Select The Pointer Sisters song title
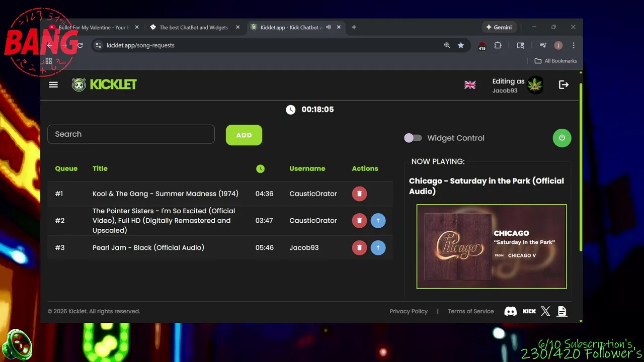644x362 pixels. 164,220
